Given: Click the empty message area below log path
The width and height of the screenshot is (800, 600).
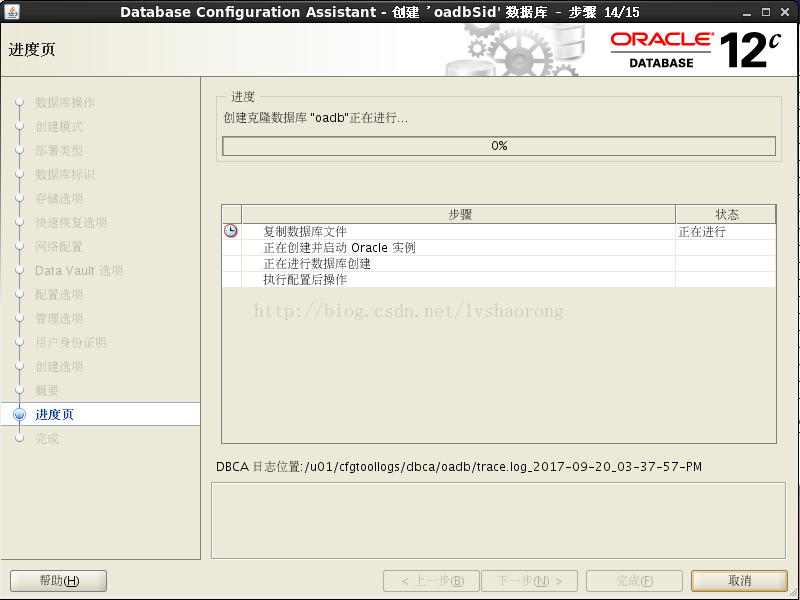Looking at the screenshot, I should point(498,520).
